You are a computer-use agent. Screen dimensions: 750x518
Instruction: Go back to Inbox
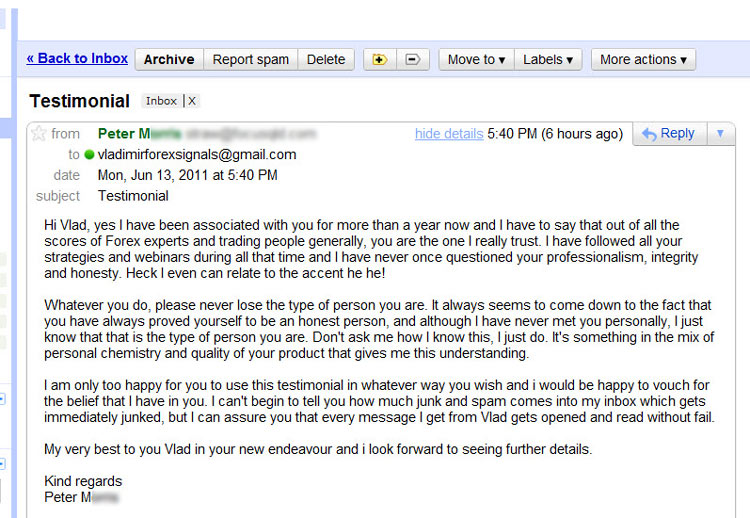[77, 58]
